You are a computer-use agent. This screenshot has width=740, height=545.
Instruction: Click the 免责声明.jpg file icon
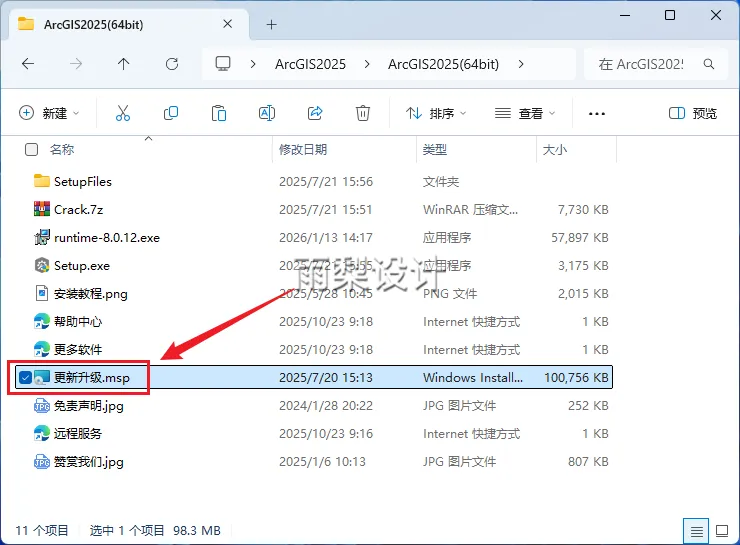pyautogui.click(x=42, y=405)
